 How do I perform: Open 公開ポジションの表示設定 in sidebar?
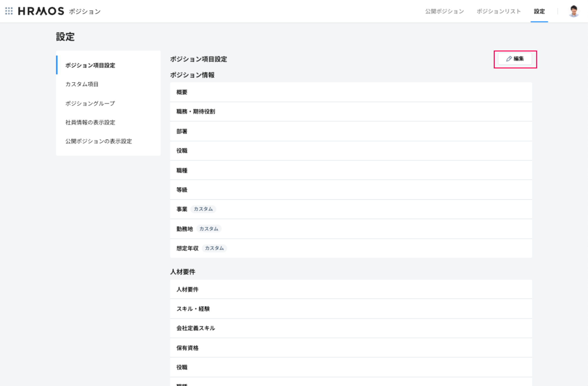click(x=98, y=141)
